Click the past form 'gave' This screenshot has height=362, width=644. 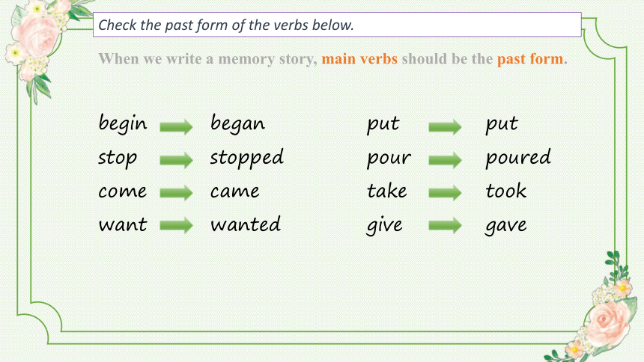[x=505, y=225]
